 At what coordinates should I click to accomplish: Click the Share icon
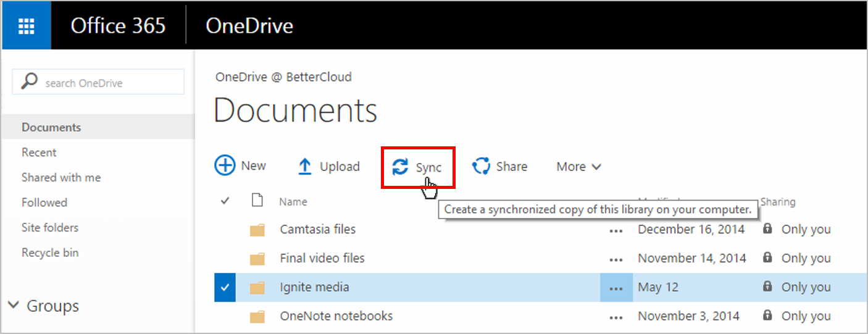(481, 166)
